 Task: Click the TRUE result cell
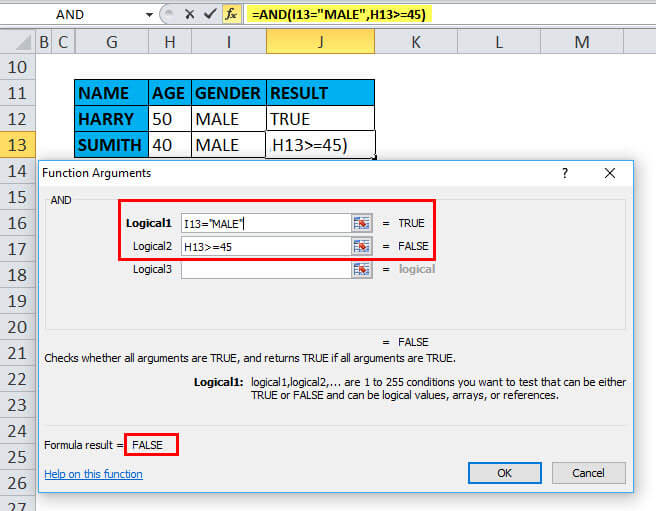tap(320, 119)
